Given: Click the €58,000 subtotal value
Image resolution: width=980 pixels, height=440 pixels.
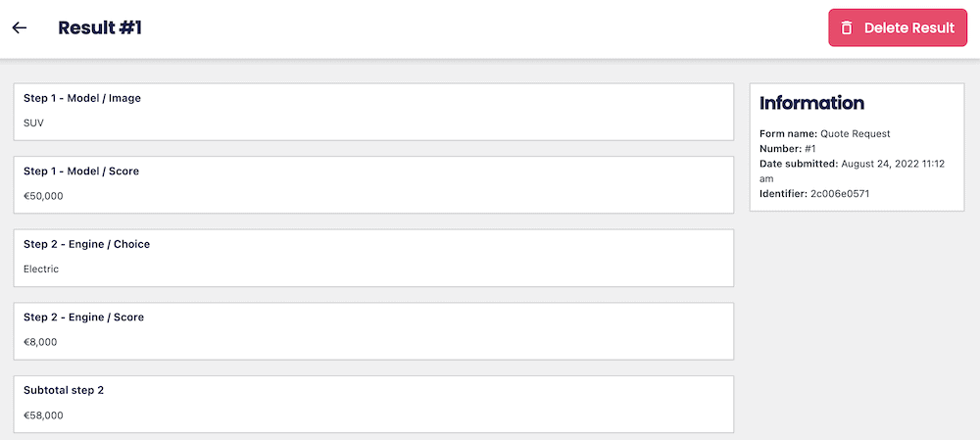Looking at the screenshot, I should pos(43,416).
